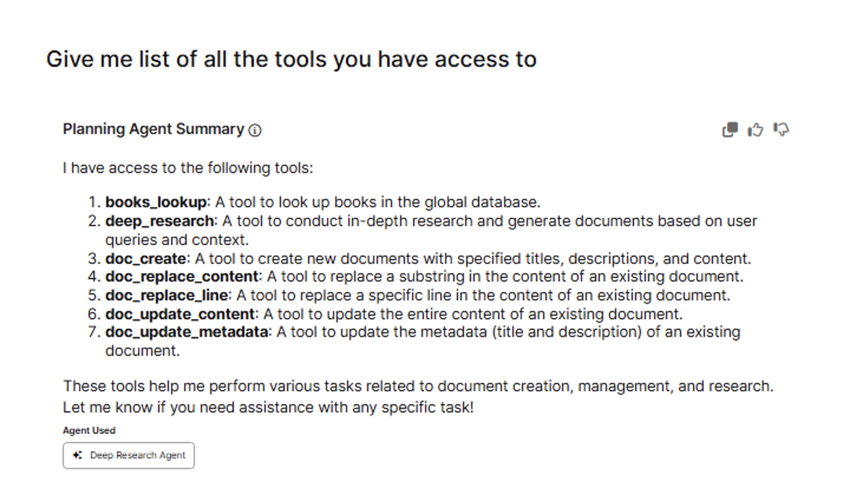The width and height of the screenshot is (862, 504).
Task: Click the info icon beside Planning Agent Summary
Action: (x=255, y=130)
